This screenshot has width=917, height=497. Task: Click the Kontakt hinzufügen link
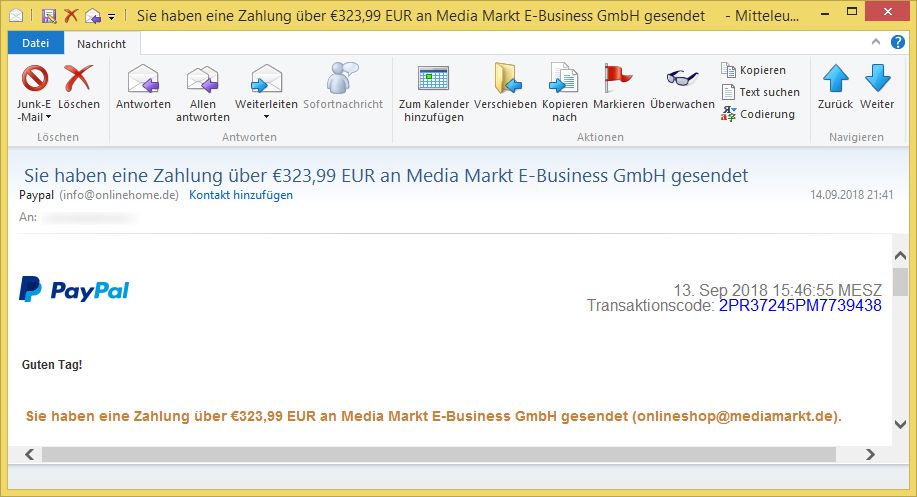point(240,195)
